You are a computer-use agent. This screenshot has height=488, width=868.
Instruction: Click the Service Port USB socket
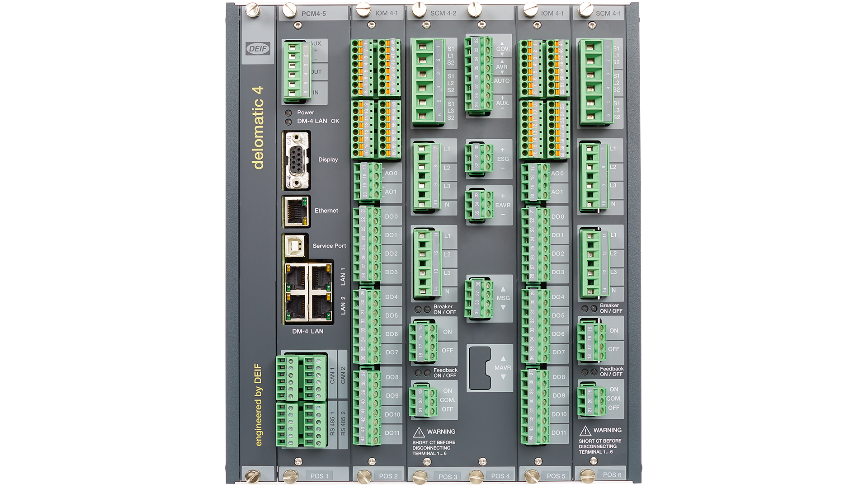point(295,246)
